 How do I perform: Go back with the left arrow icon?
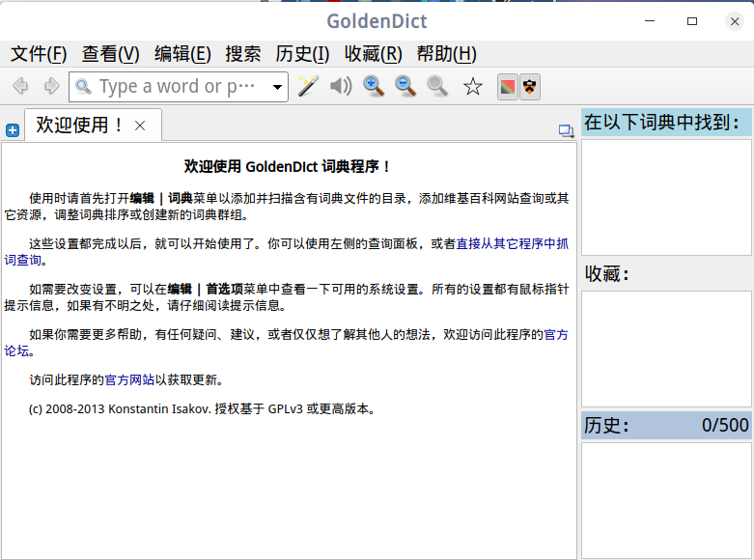(20, 87)
